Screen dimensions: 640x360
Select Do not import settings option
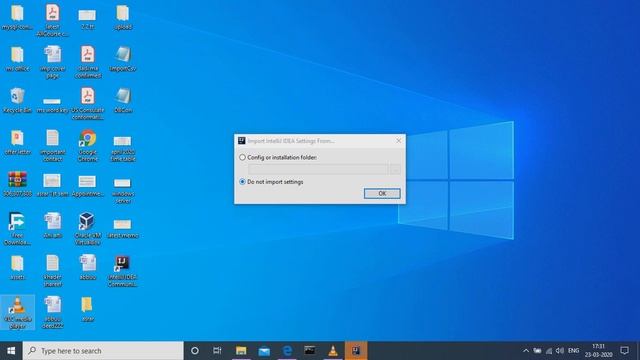click(x=242, y=182)
